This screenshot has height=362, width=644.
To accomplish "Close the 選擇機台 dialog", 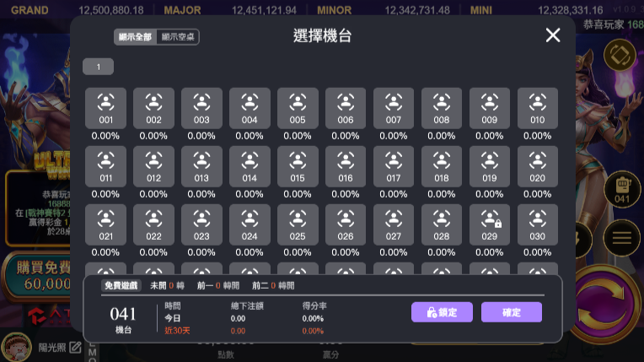I will coord(553,35).
